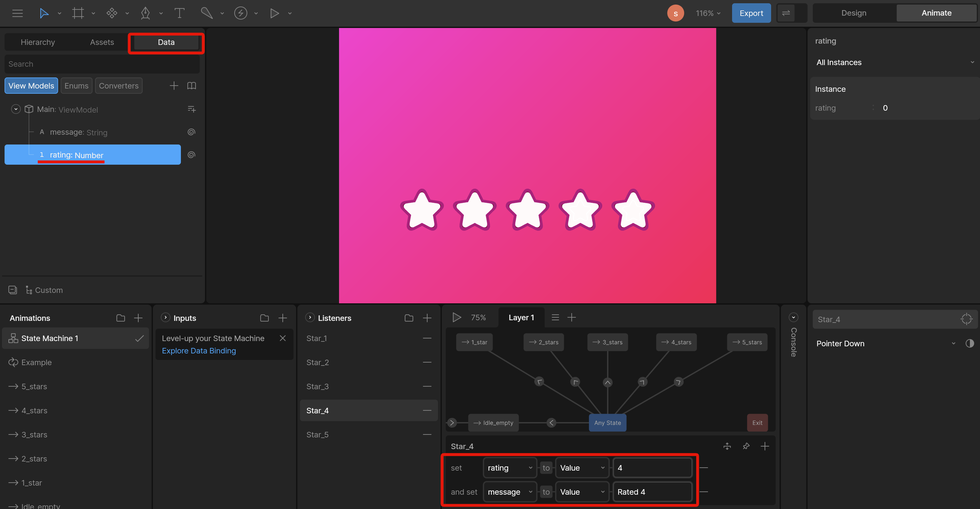Image resolution: width=980 pixels, height=509 pixels.
Task: Click the Export button
Action: coord(751,13)
